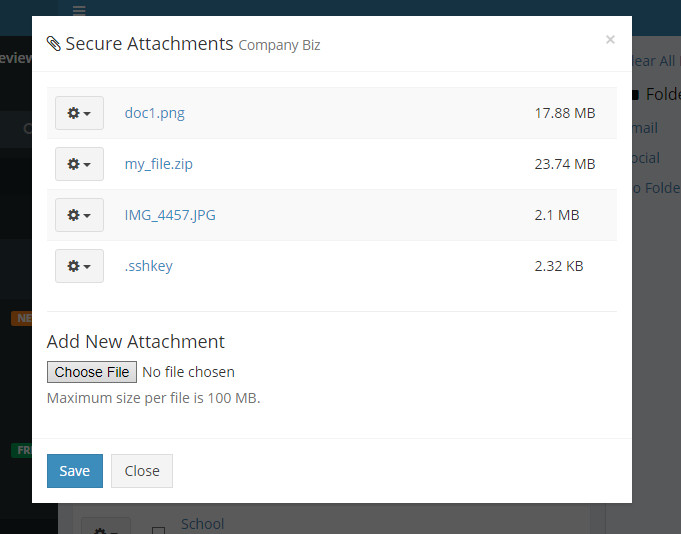The width and height of the screenshot is (681, 534).
Task: Click the Close button in the dialog footer
Action: [x=142, y=471]
